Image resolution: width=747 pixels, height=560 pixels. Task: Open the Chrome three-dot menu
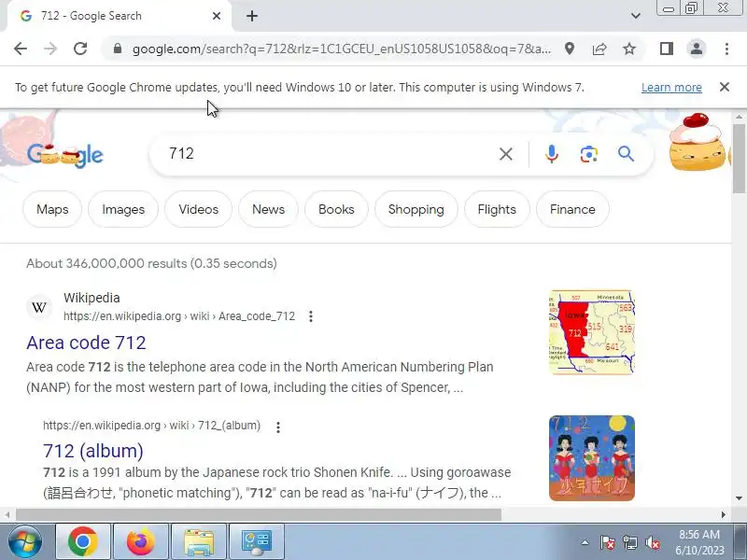tap(726, 49)
